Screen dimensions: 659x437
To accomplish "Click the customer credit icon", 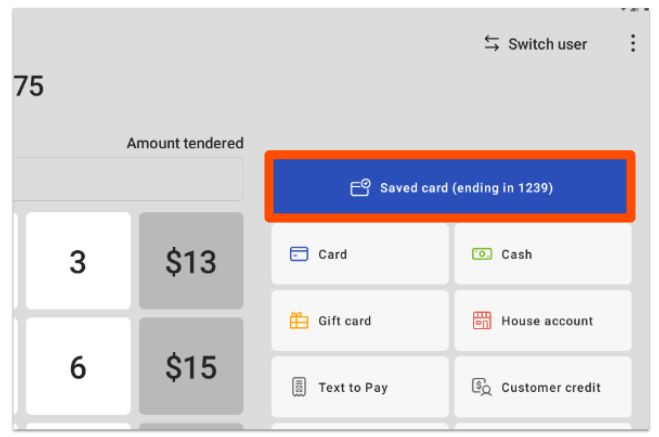I will point(481,387).
